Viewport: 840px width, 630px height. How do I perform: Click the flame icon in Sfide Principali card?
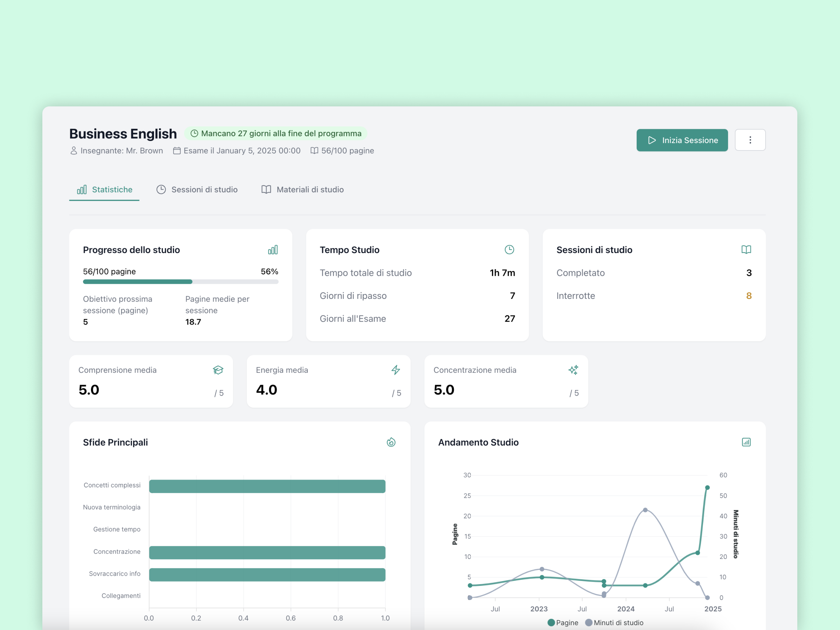(x=391, y=442)
